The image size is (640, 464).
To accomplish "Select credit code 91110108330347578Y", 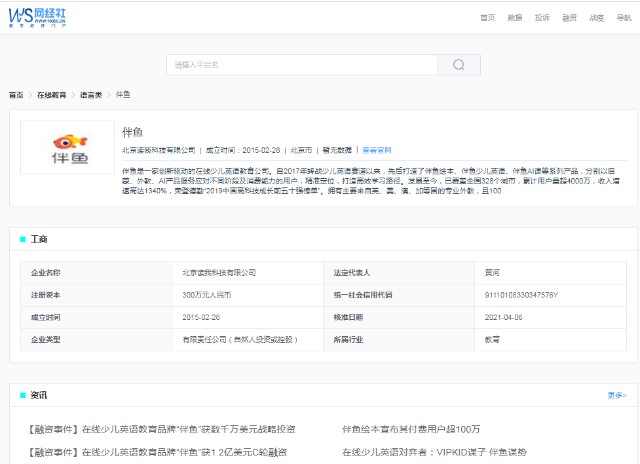I will click(521, 295).
